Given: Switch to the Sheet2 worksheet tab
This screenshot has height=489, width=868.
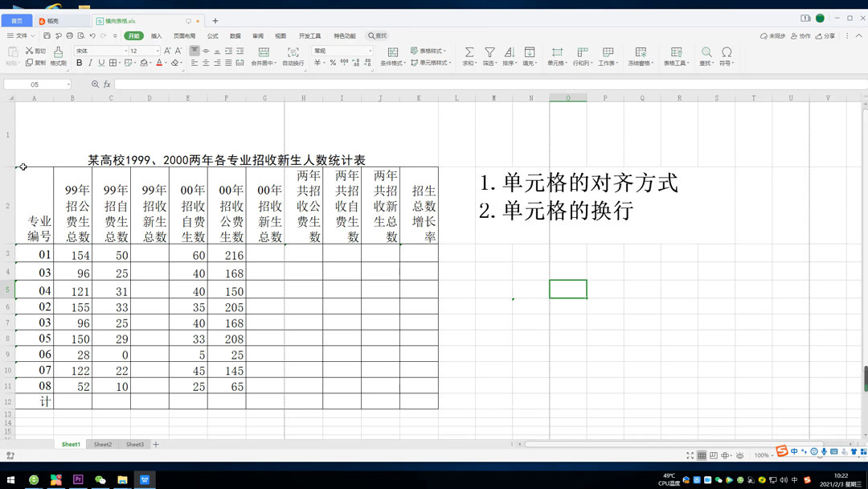Looking at the screenshot, I should coord(102,444).
